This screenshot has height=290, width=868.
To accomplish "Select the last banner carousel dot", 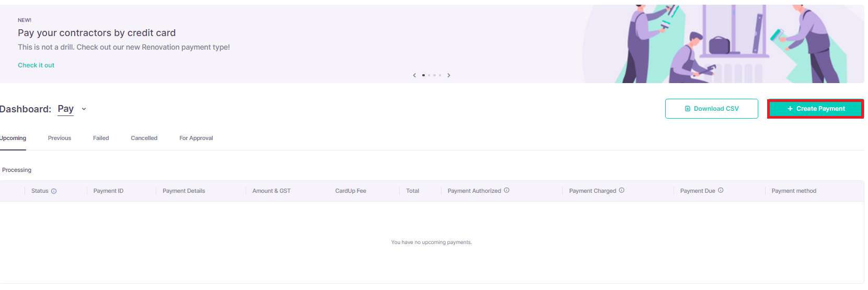I will tap(440, 75).
